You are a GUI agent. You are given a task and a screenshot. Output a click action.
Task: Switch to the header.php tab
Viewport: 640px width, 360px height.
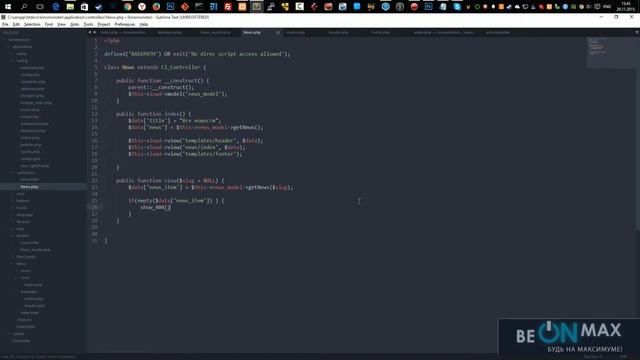338,33
